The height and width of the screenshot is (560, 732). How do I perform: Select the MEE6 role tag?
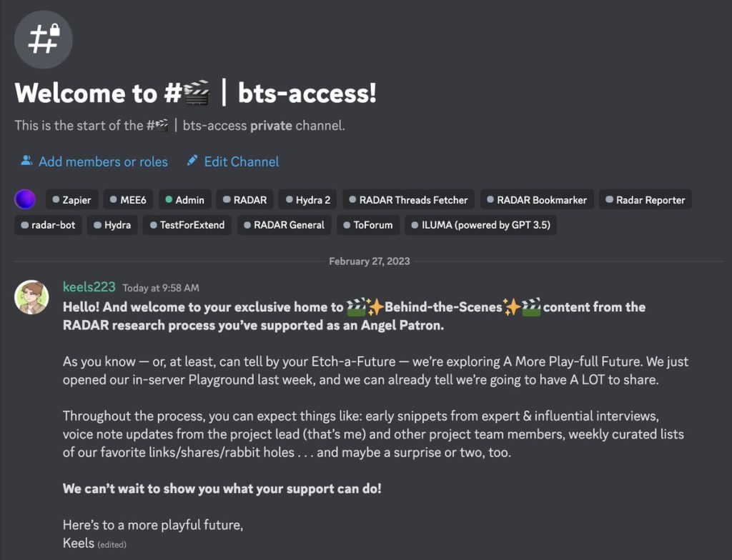tap(129, 200)
